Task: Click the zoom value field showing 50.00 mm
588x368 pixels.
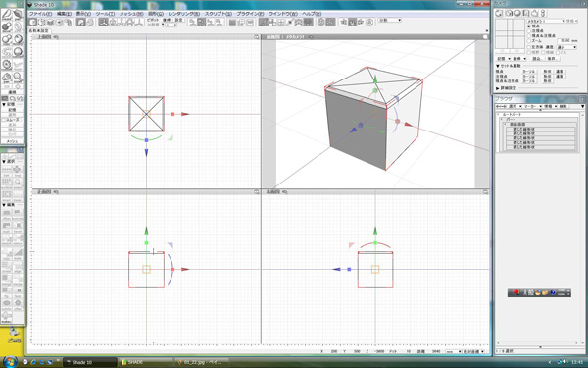Action: coord(565,40)
